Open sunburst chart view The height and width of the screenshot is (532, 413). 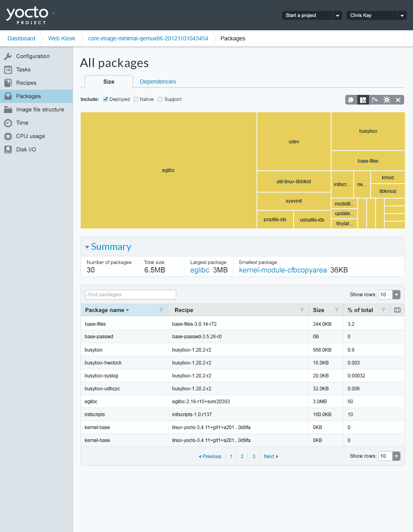tap(387, 100)
